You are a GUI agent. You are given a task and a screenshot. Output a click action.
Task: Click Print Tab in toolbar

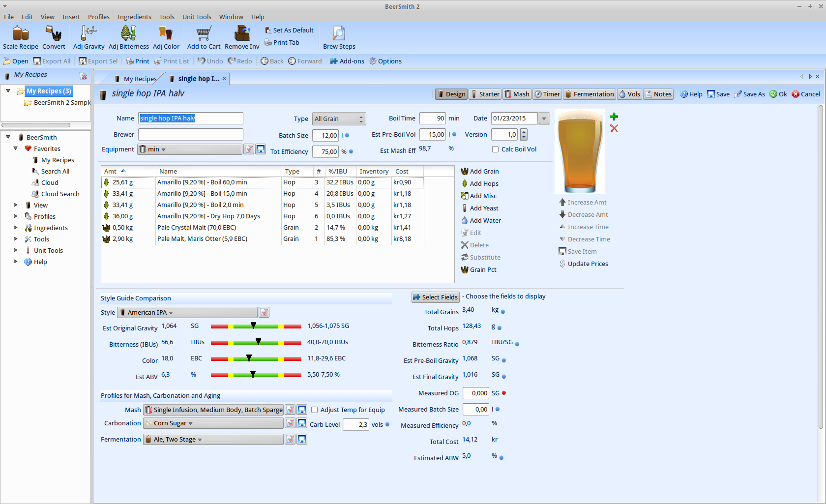click(x=282, y=42)
